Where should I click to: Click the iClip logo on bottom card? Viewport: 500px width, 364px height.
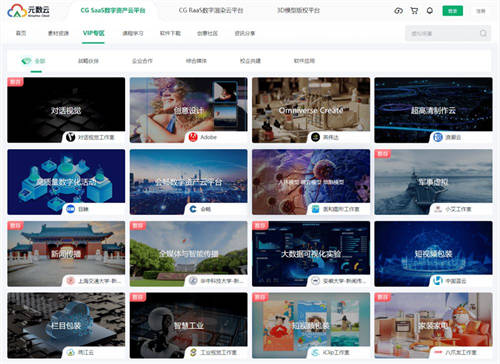(x=315, y=352)
